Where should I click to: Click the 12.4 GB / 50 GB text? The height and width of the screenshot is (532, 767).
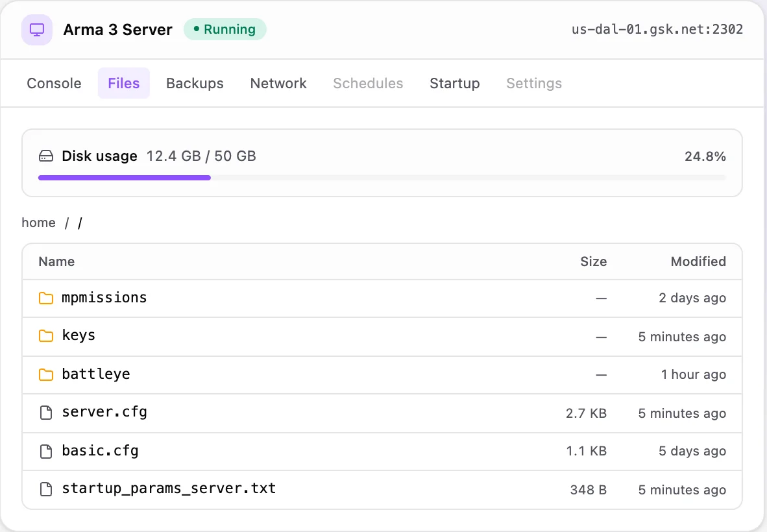tap(201, 156)
